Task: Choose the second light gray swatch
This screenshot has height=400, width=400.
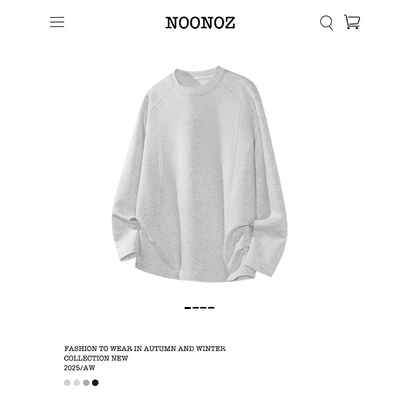Action: [x=77, y=383]
